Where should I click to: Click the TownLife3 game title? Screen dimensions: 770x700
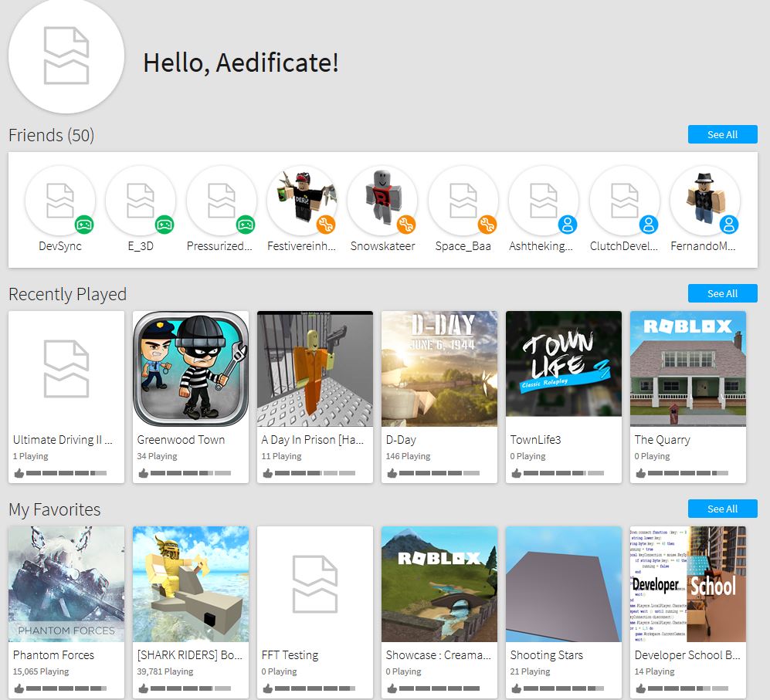[x=535, y=440]
